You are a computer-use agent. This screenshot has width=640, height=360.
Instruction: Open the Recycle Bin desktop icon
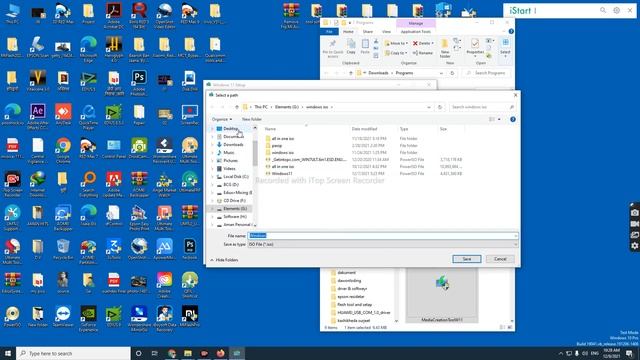[63, 249]
